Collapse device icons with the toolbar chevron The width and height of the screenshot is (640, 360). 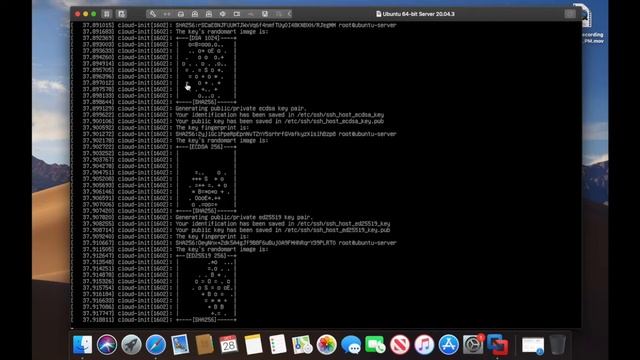click(x=289, y=14)
